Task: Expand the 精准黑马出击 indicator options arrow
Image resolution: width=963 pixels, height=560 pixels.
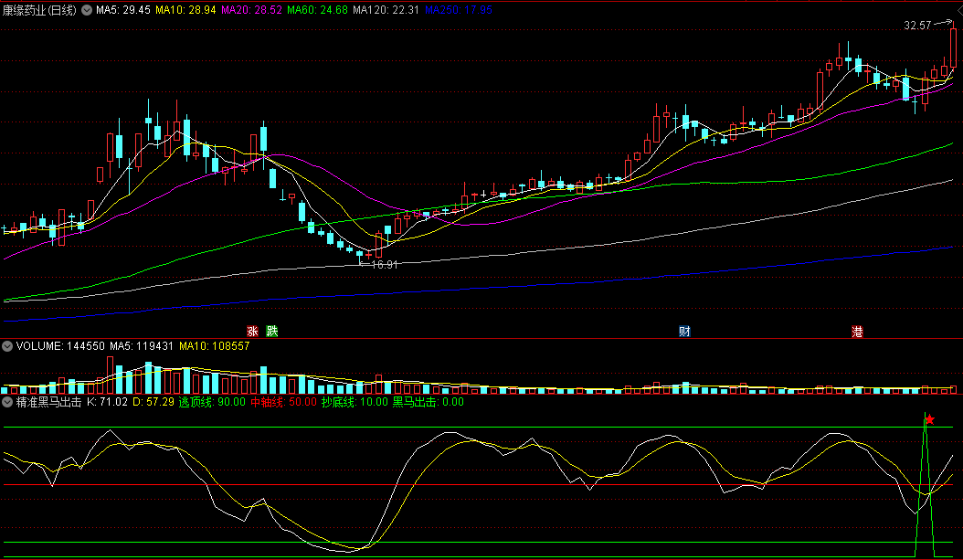Action: (7, 402)
